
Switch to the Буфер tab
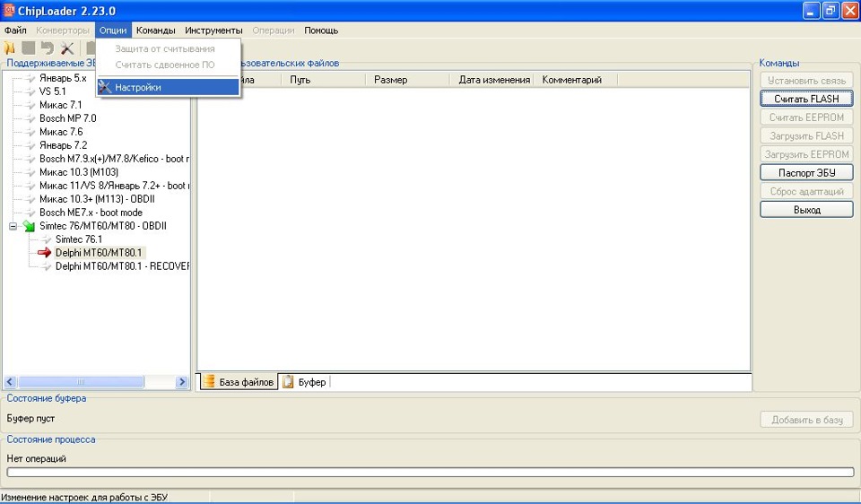[305, 382]
